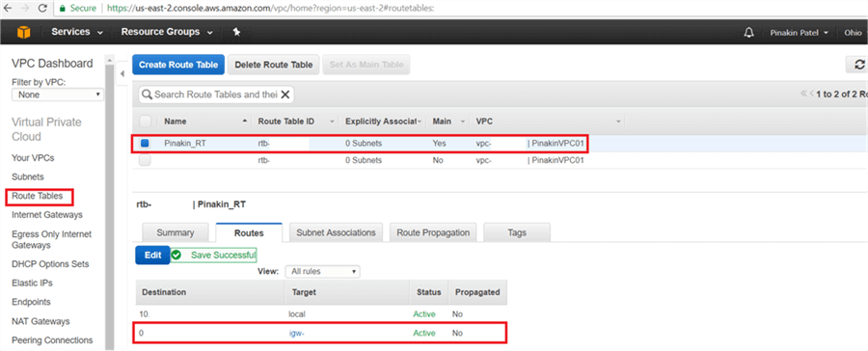
Task: Select the Routes tab
Action: click(x=249, y=232)
